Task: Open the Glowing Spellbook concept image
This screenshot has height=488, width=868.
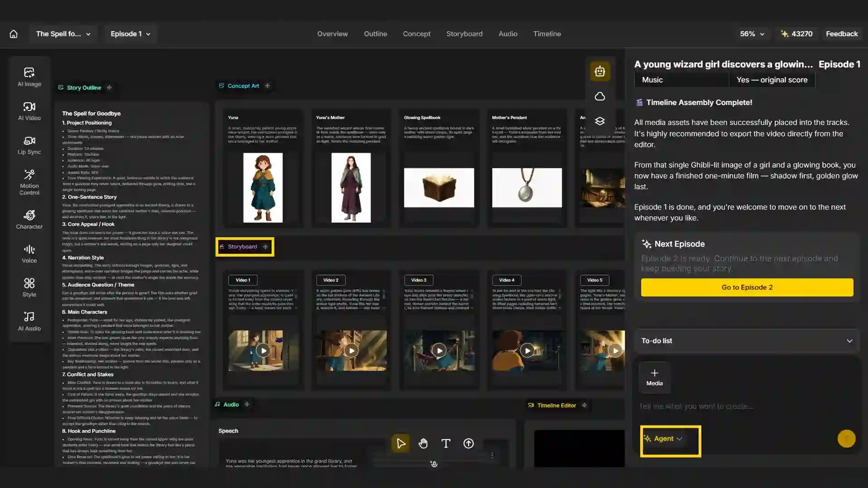Action: (x=439, y=187)
